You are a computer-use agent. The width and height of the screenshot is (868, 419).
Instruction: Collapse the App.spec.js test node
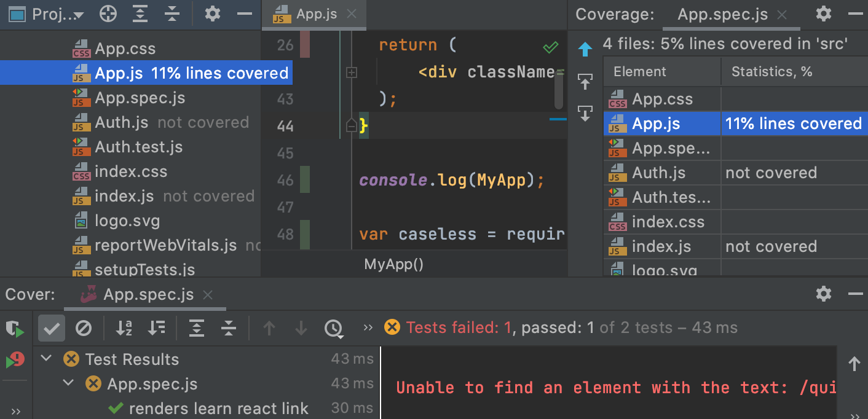pos(68,384)
